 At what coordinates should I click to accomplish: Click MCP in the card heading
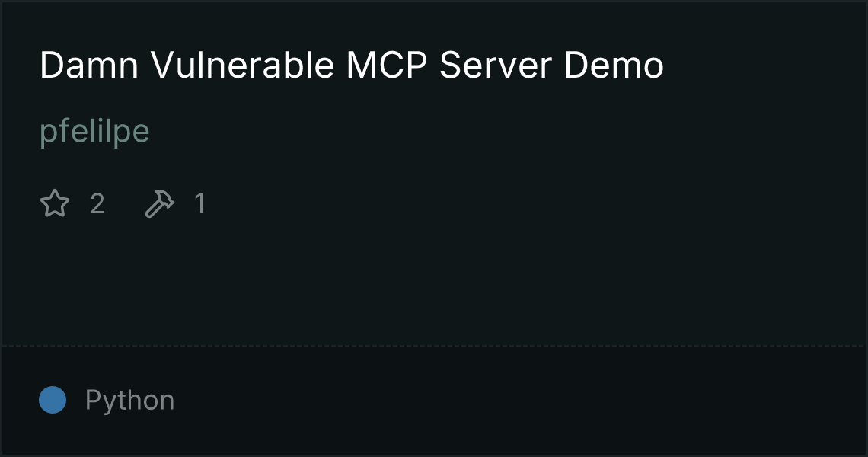(x=386, y=66)
